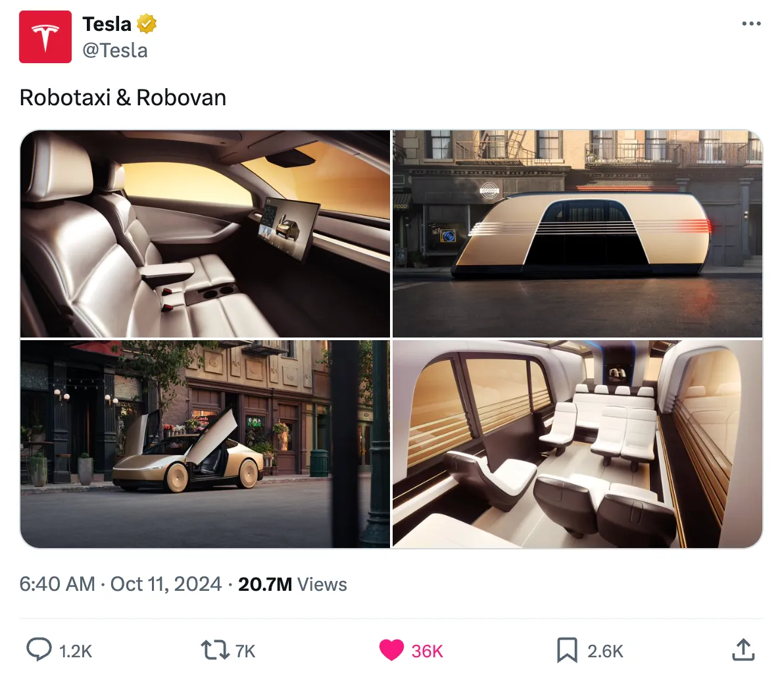Image resolution: width=784 pixels, height=679 pixels.
Task: Click the @Tesla handle
Action: [x=115, y=51]
